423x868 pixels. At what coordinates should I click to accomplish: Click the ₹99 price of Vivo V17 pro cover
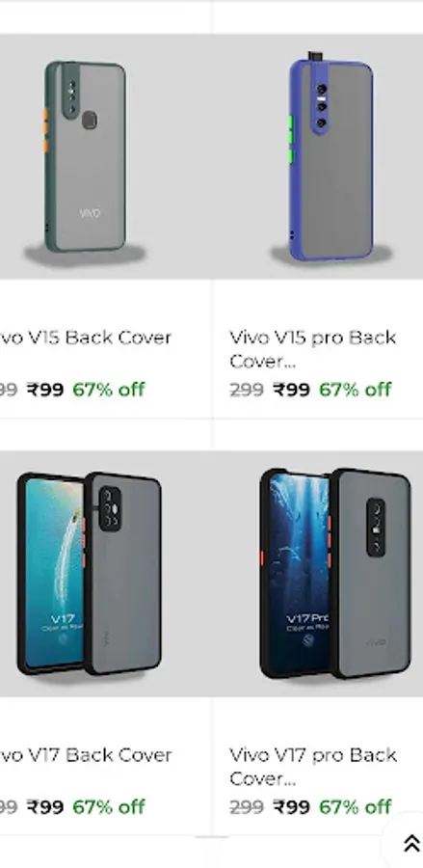coord(291,806)
